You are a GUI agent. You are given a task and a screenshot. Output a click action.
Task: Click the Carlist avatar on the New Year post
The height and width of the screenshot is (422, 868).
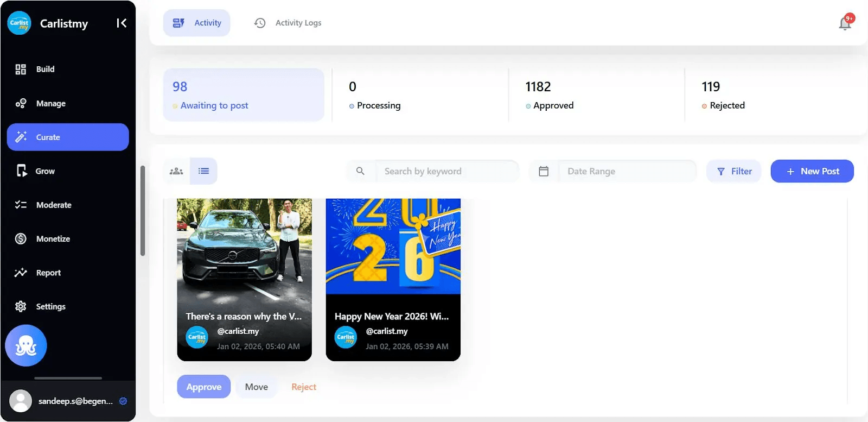click(x=346, y=337)
